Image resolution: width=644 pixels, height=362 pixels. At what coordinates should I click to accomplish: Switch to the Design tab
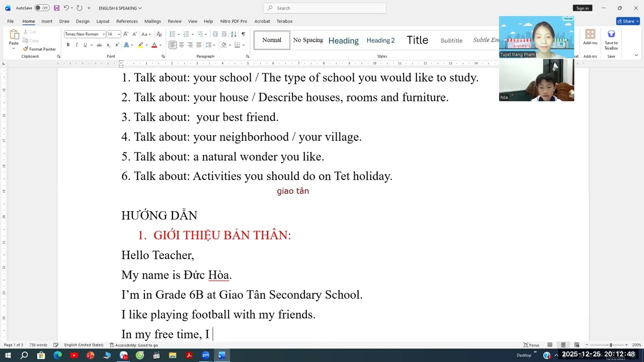pyautogui.click(x=83, y=21)
